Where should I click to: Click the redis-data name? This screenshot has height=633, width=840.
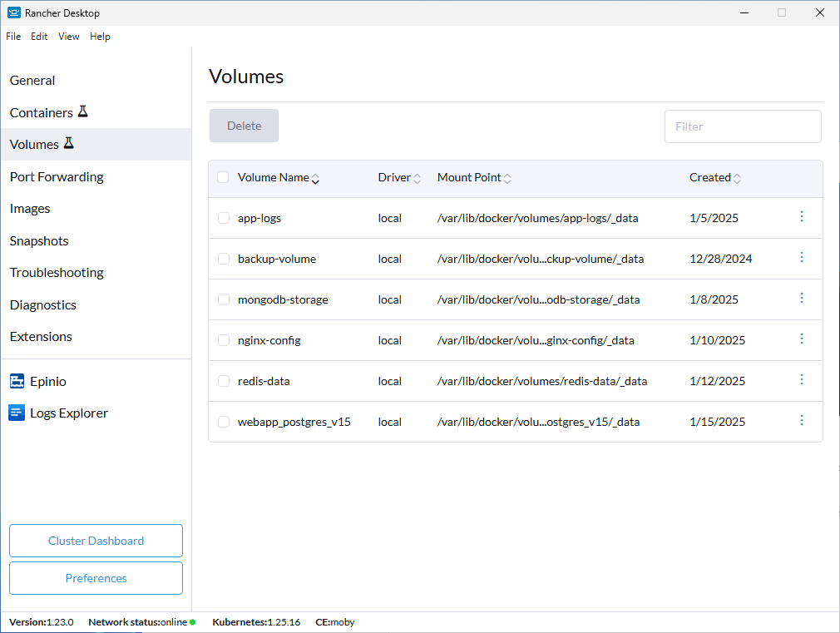click(x=264, y=381)
